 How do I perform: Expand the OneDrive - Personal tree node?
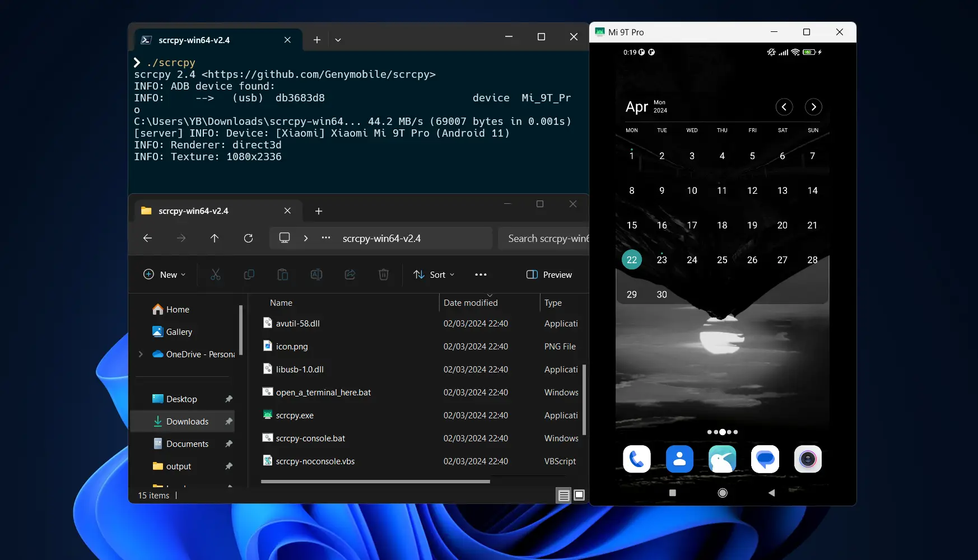(x=141, y=354)
